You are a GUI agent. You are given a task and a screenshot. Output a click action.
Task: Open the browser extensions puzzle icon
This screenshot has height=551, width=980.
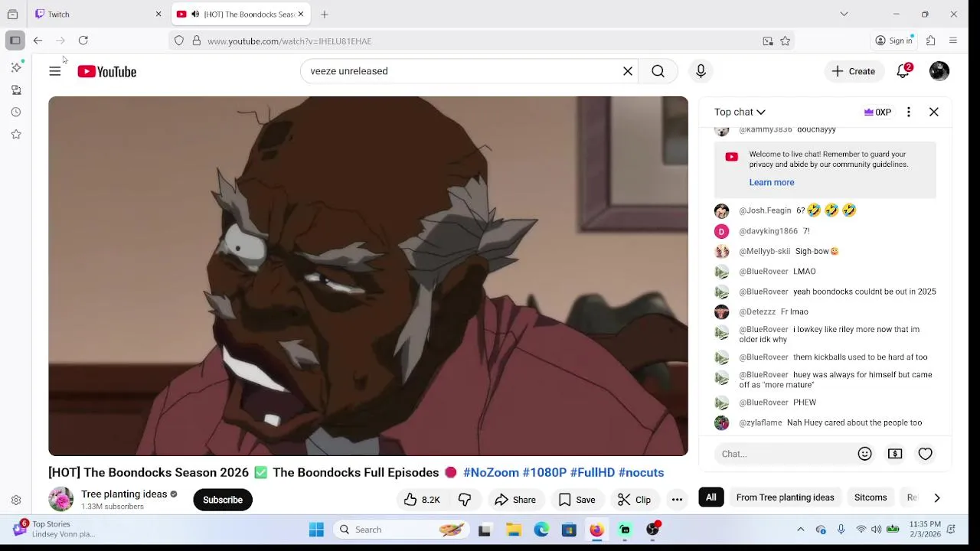click(x=931, y=41)
